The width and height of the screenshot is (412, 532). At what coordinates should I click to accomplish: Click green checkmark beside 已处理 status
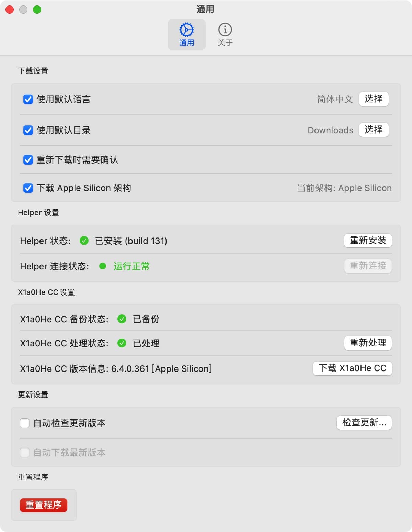(x=122, y=343)
